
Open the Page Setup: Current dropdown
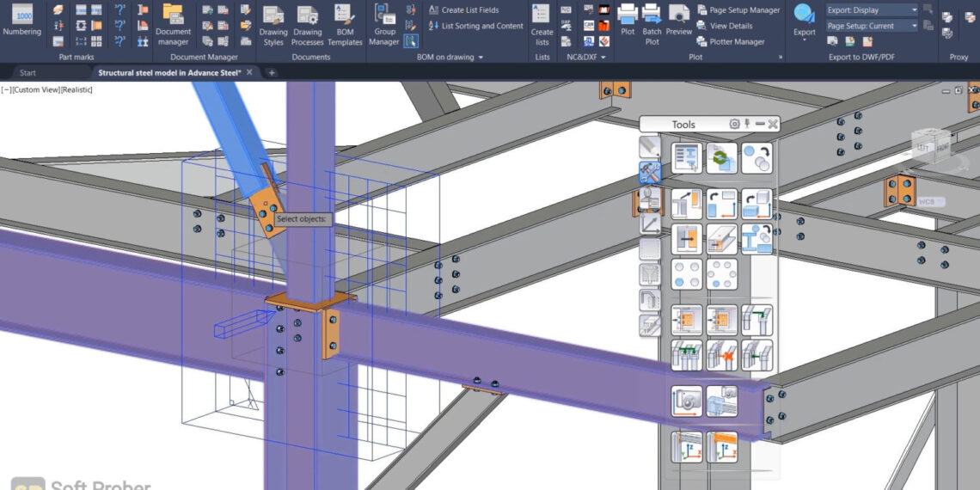pyautogui.click(x=872, y=27)
